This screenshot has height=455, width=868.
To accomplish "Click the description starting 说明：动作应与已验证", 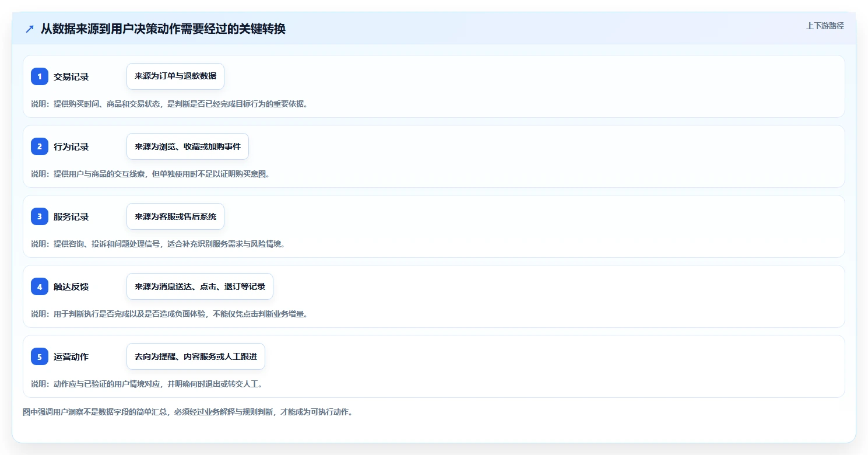I will pyautogui.click(x=147, y=384).
